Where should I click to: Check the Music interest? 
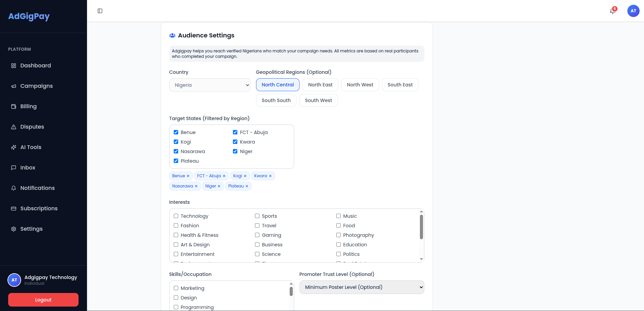click(x=338, y=216)
